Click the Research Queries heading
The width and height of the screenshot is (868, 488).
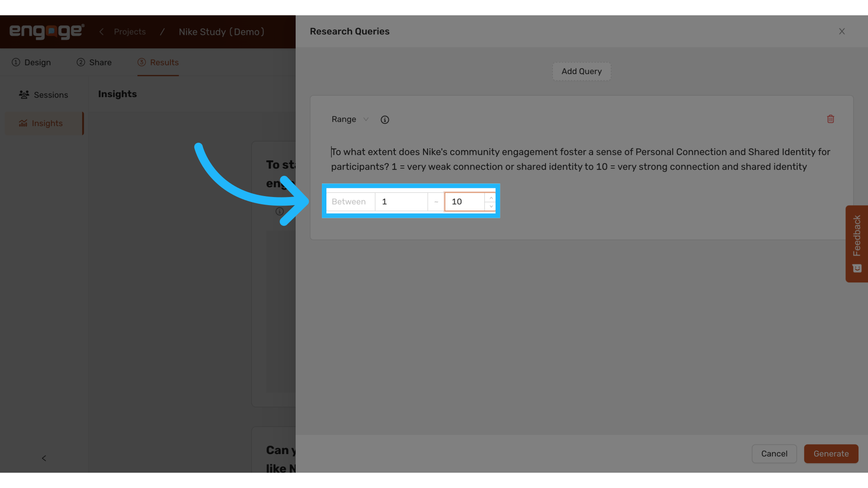(x=349, y=31)
